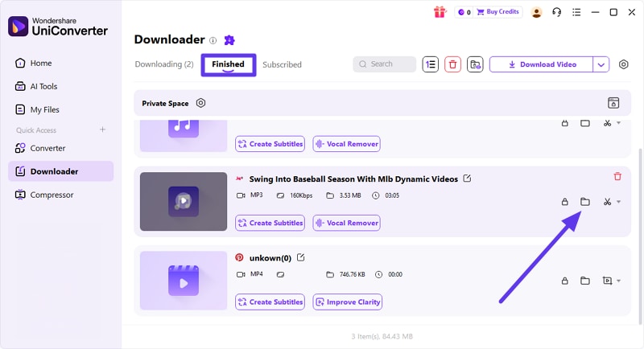Open folder icon on the top music item
Image resolution: width=644 pixels, height=349 pixels.
pyautogui.click(x=585, y=123)
